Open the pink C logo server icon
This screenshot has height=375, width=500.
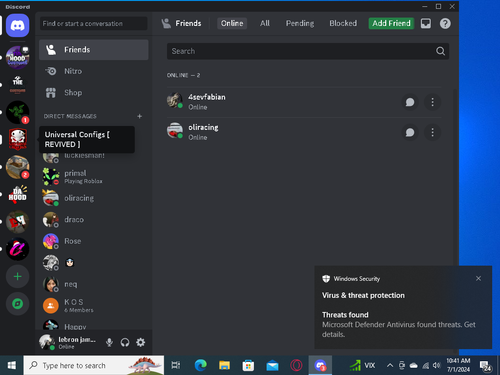pos(17,249)
